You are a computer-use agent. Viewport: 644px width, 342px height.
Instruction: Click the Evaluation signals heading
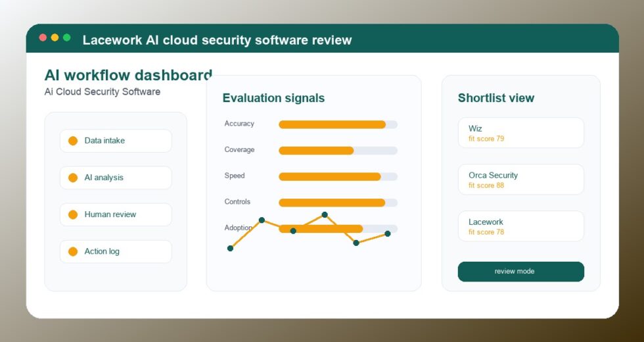click(273, 98)
